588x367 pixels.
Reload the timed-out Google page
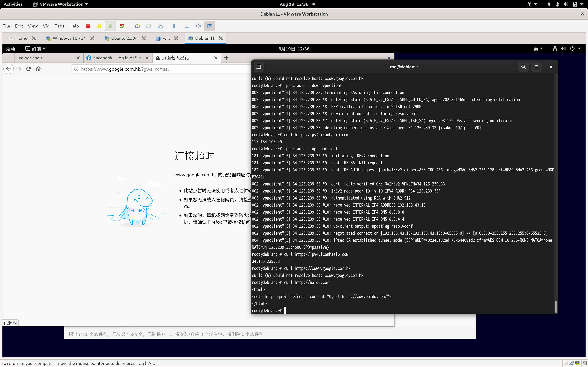coord(28,69)
